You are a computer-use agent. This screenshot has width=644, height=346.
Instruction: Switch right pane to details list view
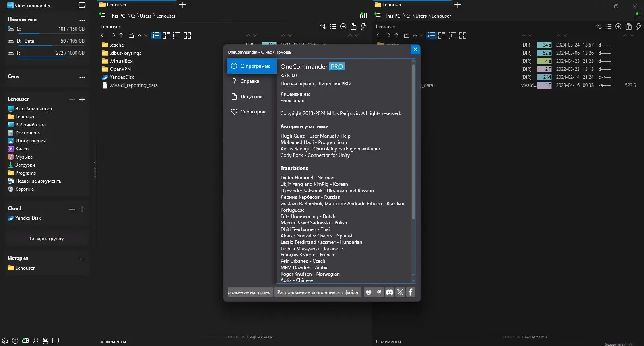point(431,35)
